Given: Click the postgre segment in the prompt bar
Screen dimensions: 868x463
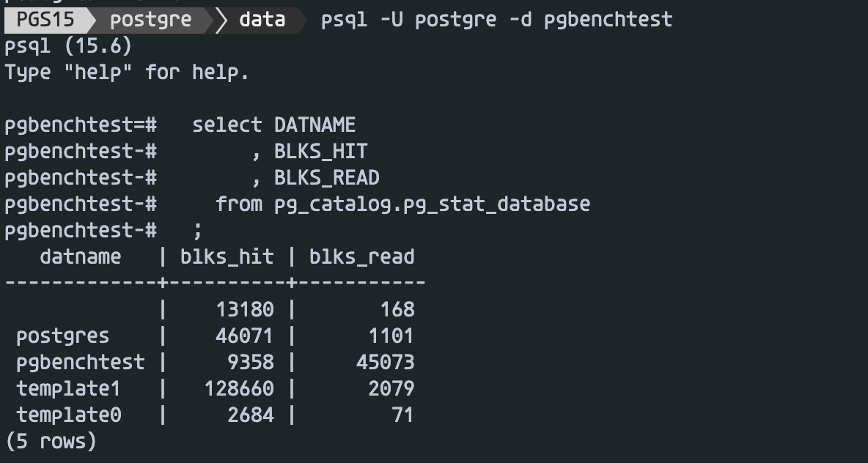Looking at the screenshot, I should [150, 19].
